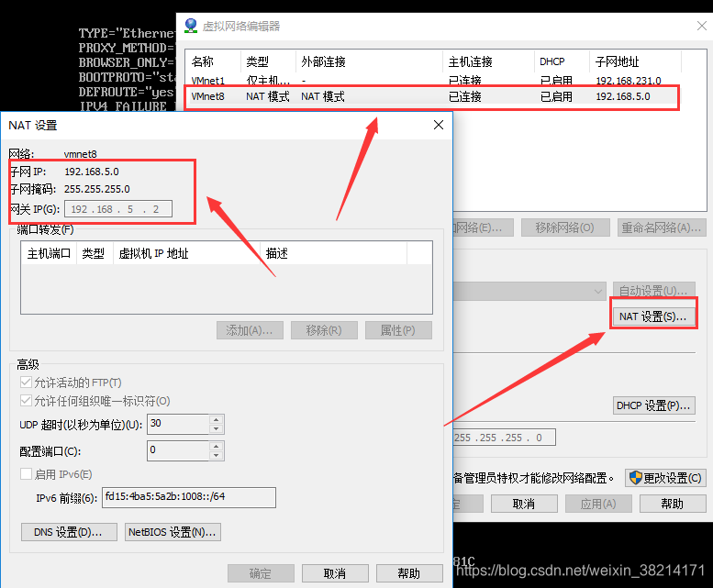Click subnet address 192.168.231.0 in VMnet1 row
713x588 pixels.
click(629, 81)
